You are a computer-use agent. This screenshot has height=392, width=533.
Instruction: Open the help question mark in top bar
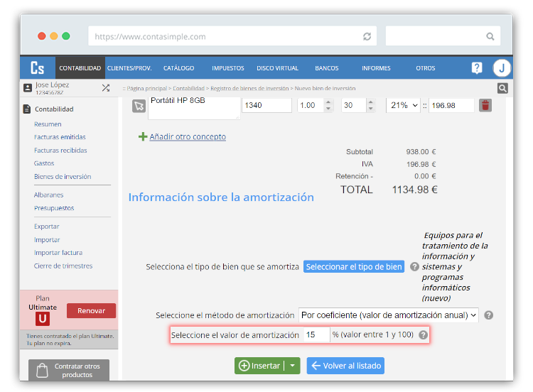pos(477,68)
